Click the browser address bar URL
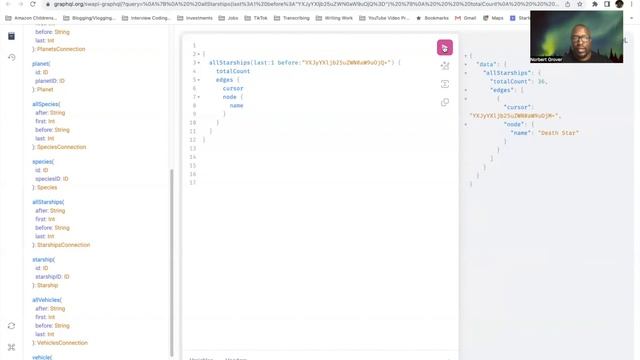 pyautogui.click(x=306, y=4)
